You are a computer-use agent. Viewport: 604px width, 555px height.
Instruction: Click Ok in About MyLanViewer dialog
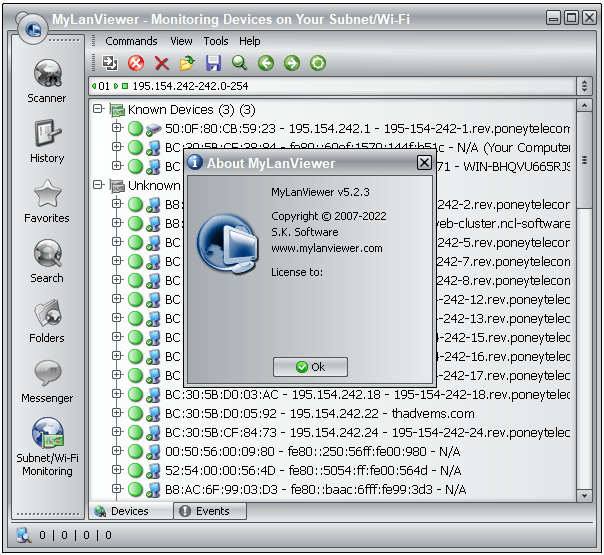tap(310, 367)
